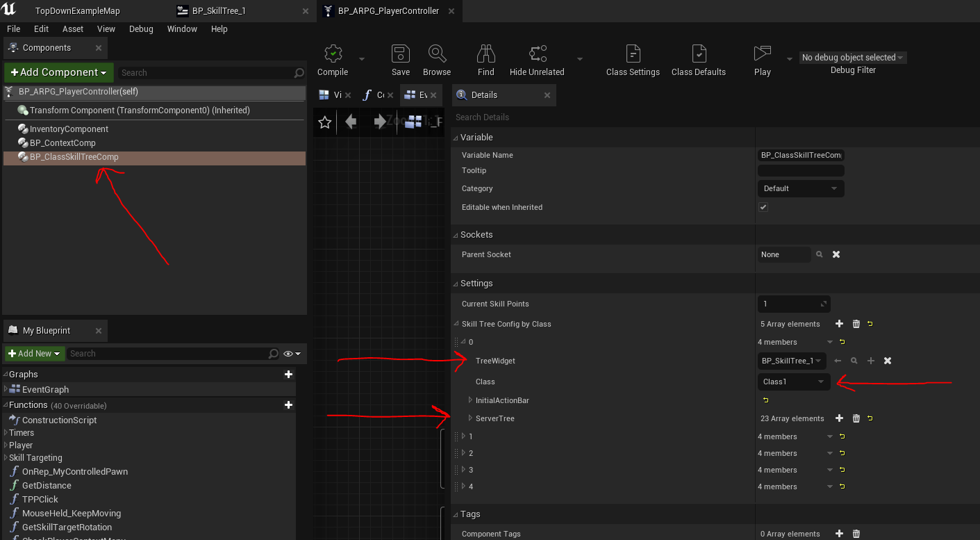This screenshot has height=540, width=980.
Task: Empty the Skill Tree Config array
Action: pyautogui.click(x=856, y=324)
